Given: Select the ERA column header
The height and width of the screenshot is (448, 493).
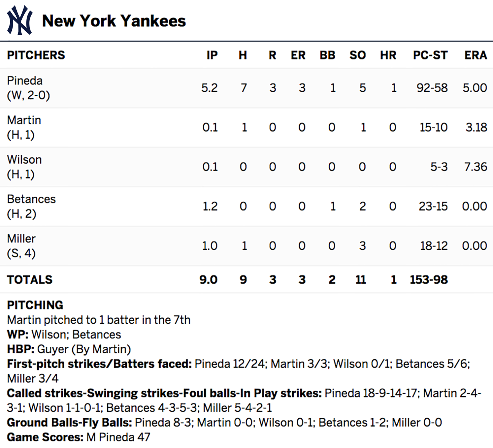Looking at the screenshot, I should (x=476, y=55).
